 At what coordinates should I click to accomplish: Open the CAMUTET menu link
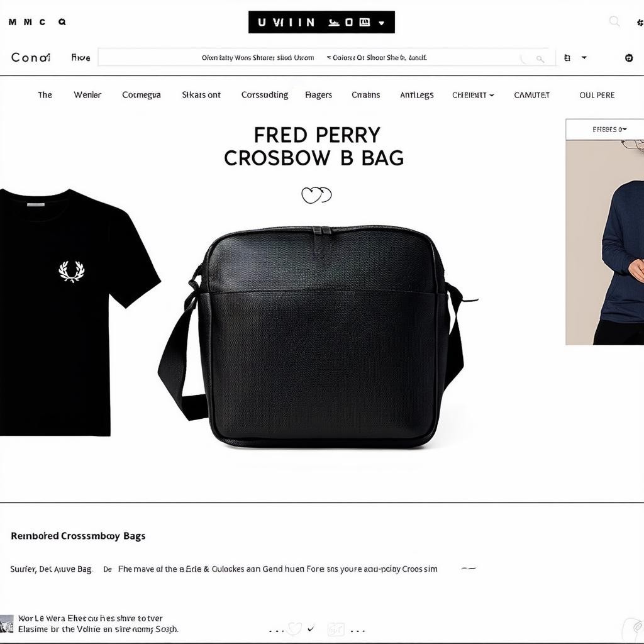[x=531, y=96]
